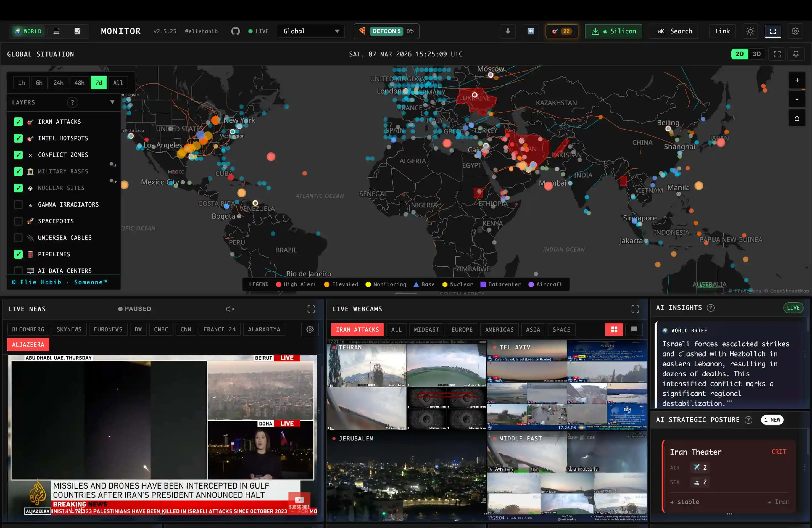Switch to the CNN news source tab
This screenshot has width=812, height=528.
[186, 329]
